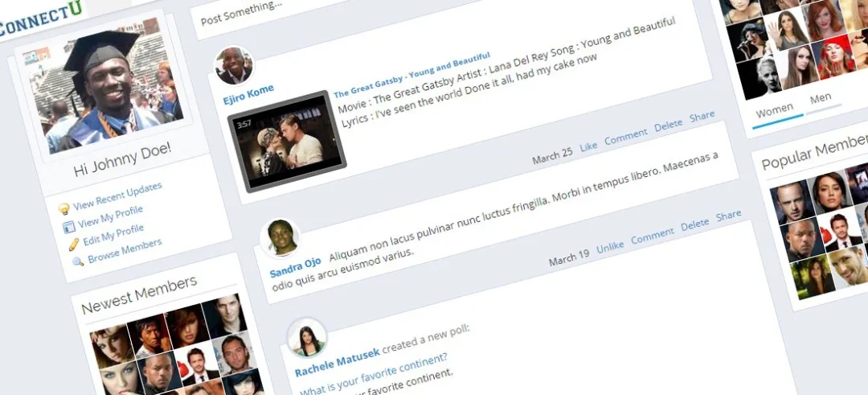Click the March 19 post date

coord(569,257)
